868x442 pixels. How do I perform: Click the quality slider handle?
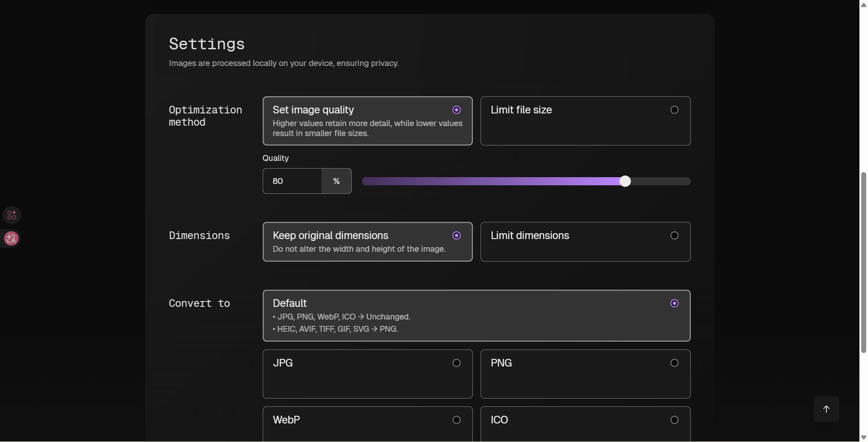(x=625, y=181)
